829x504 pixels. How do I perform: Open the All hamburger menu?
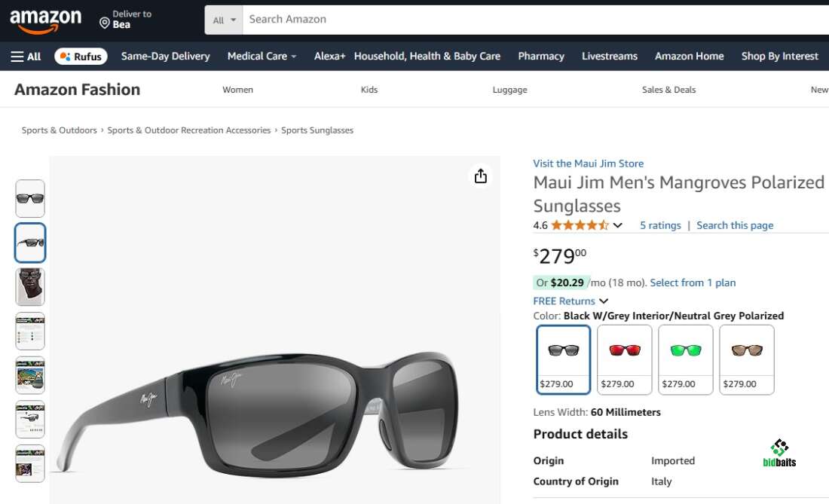[26, 57]
